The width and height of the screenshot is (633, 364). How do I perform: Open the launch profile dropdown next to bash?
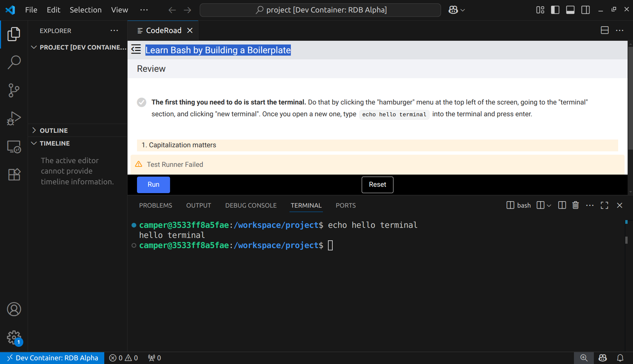click(549, 205)
